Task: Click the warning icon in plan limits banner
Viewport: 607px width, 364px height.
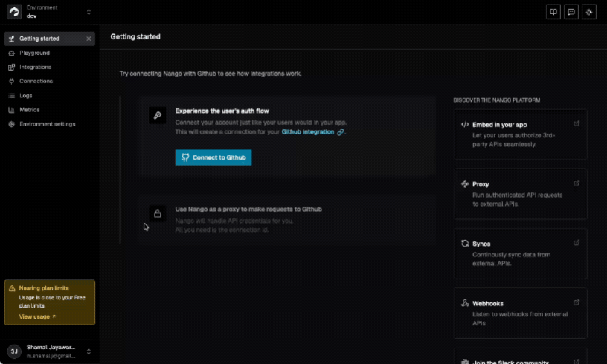Action: click(x=12, y=288)
